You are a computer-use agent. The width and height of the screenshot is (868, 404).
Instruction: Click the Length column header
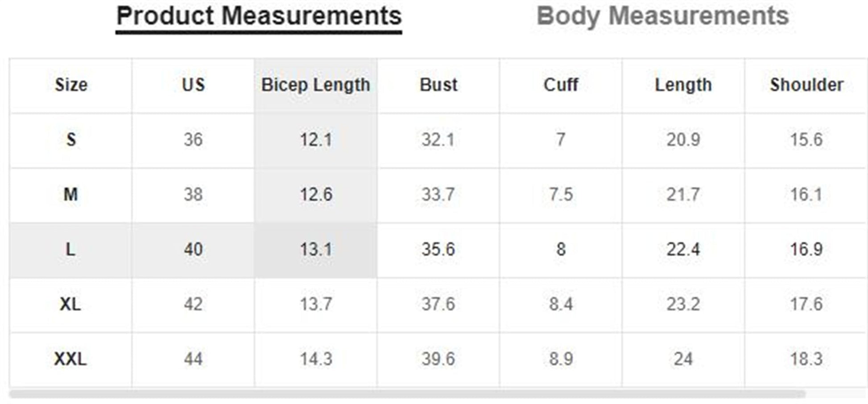pyautogui.click(x=683, y=85)
